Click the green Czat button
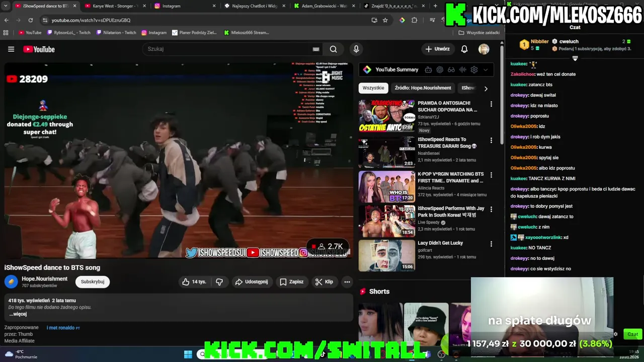The image size is (644, 362). click(x=632, y=334)
